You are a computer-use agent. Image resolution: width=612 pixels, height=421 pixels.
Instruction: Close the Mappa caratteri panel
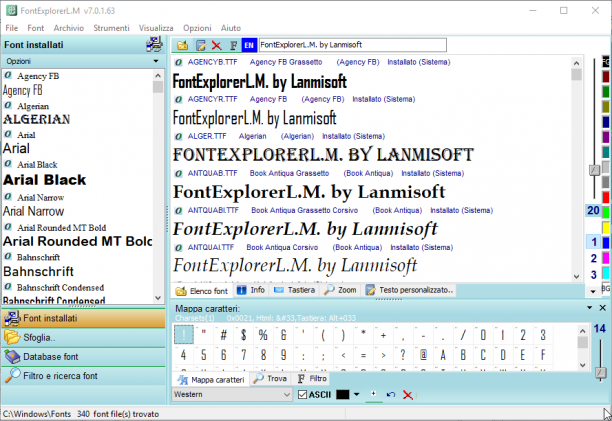coord(603,308)
